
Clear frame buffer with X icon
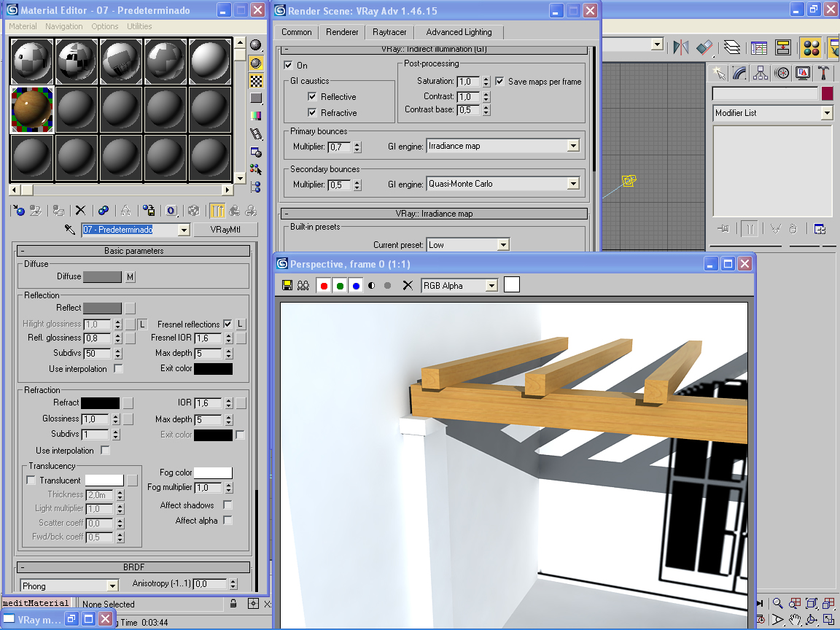tap(408, 286)
